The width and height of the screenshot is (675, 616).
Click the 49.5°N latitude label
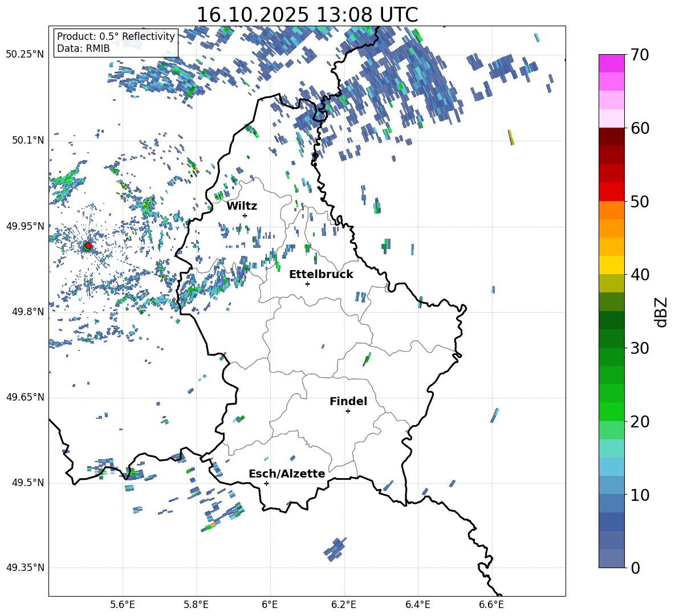click(27, 483)
